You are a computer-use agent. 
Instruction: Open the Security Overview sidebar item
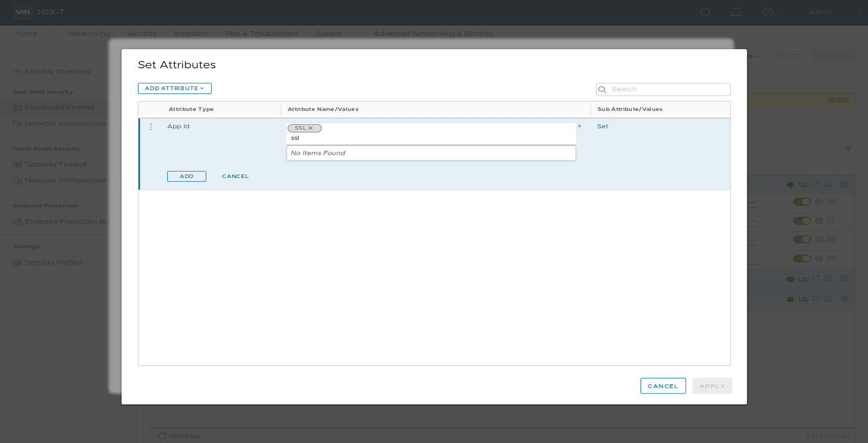(x=57, y=71)
